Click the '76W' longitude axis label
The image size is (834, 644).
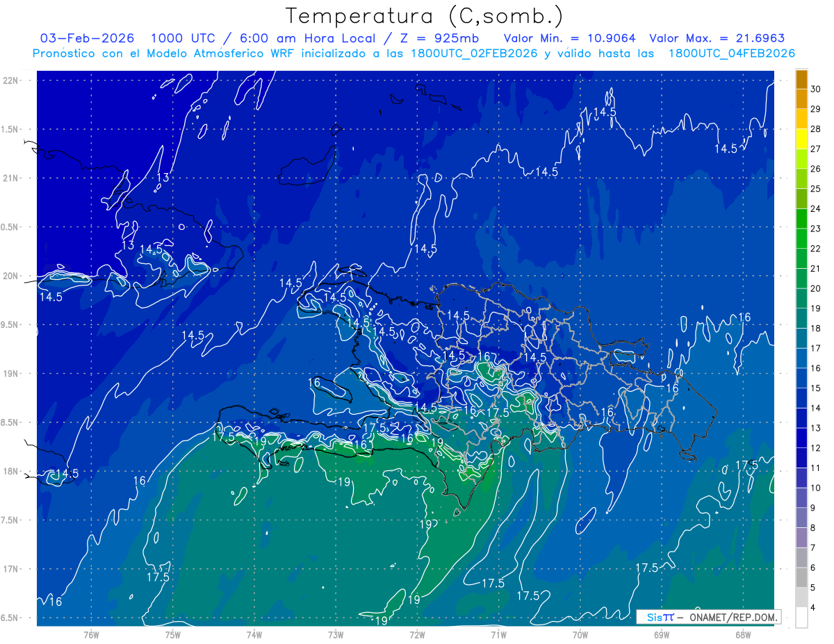(x=91, y=634)
